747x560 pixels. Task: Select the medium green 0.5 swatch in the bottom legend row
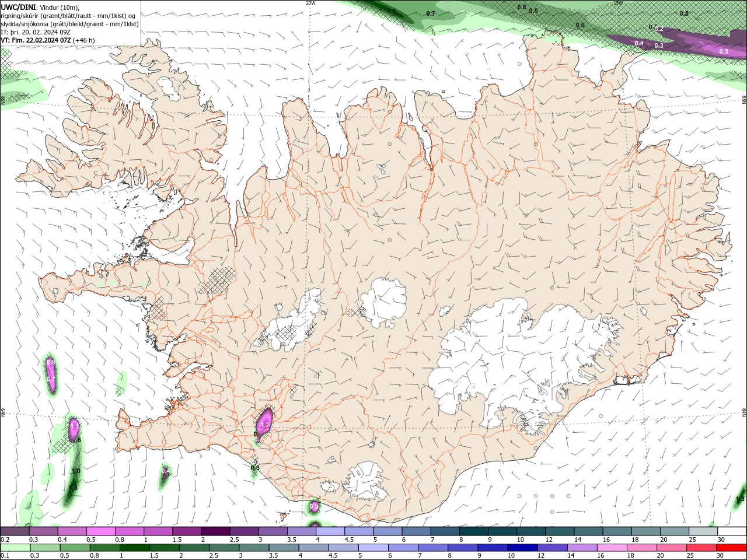click(75, 548)
